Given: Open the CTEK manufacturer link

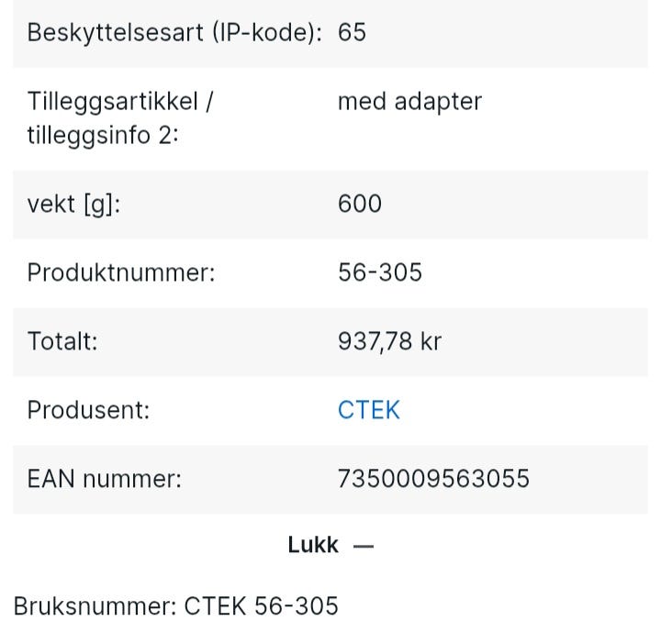Looking at the screenshot, I should coord(368,409).
